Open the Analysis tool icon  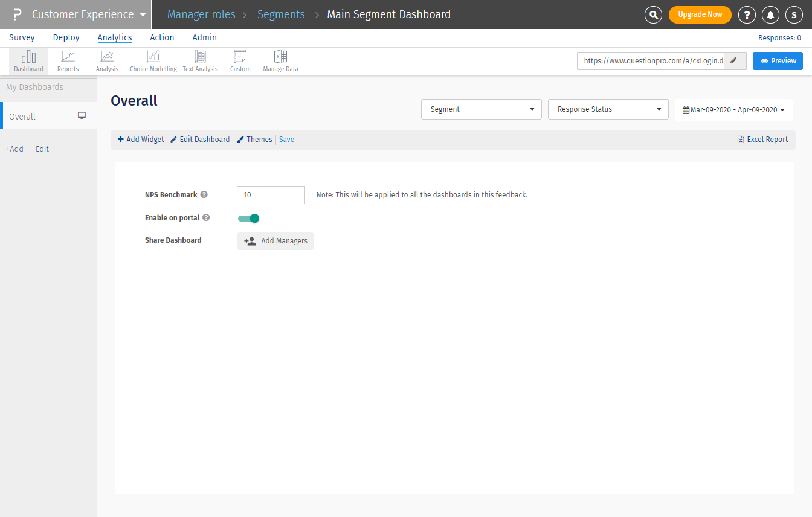(107, 61)
